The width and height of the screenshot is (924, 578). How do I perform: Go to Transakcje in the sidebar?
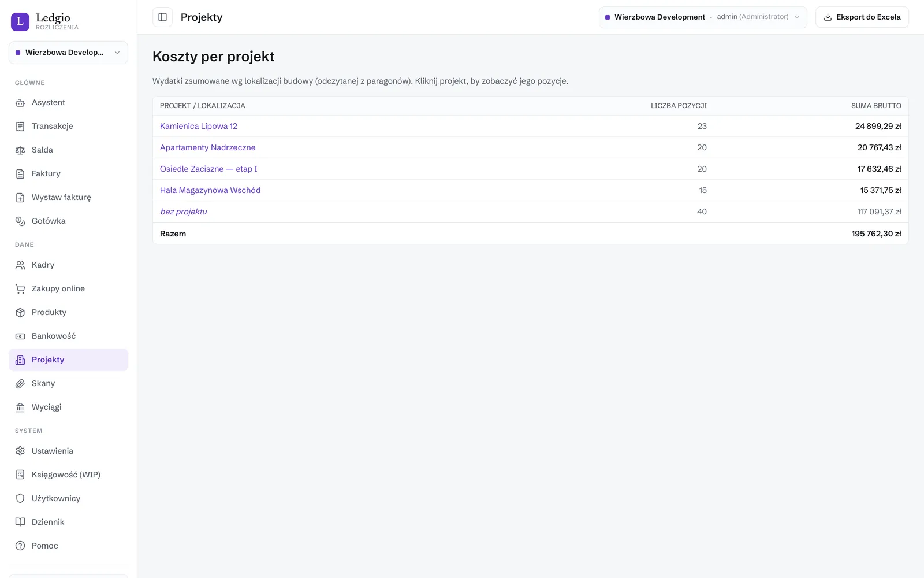[x=68, y=127]
